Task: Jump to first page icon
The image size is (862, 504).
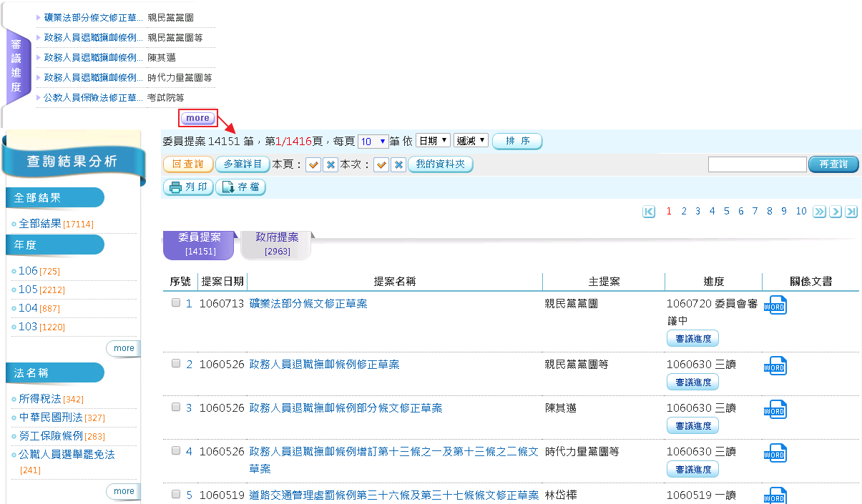Action: click(x=649, y=212)
